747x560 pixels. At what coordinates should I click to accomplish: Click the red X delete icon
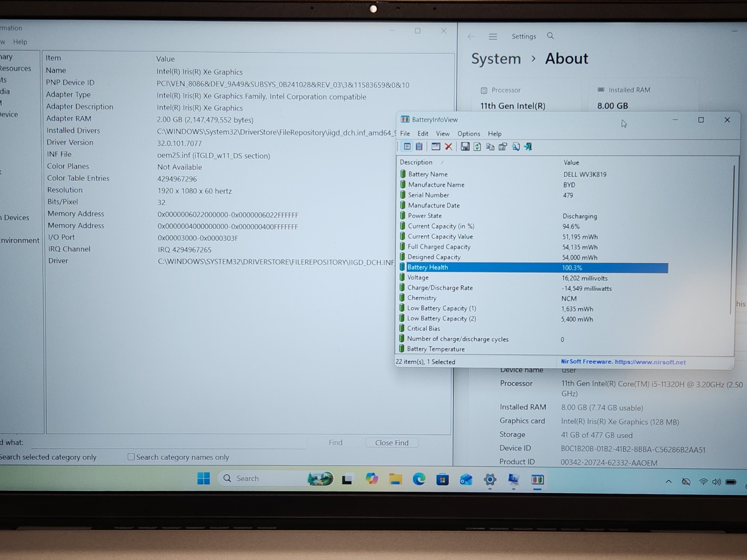pyautogui.click(x=448, y=147)
